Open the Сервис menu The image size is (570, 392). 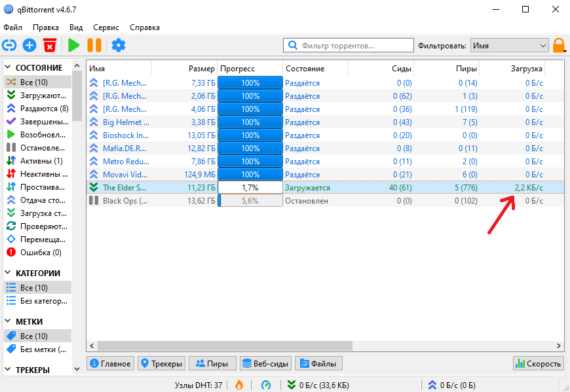point(105,27)
